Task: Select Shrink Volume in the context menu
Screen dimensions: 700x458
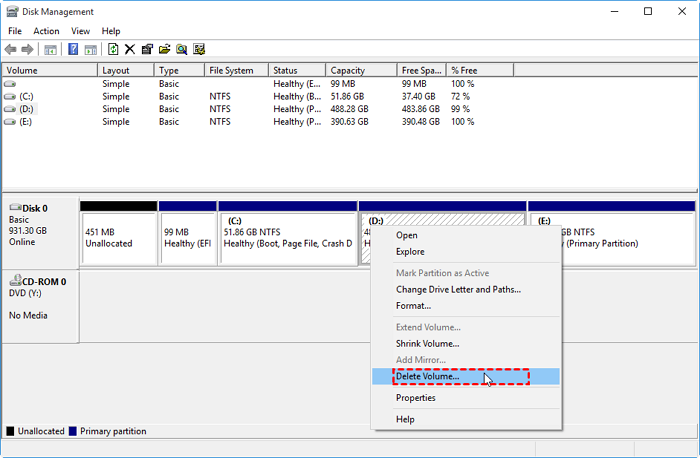Action: pos(428,343)
